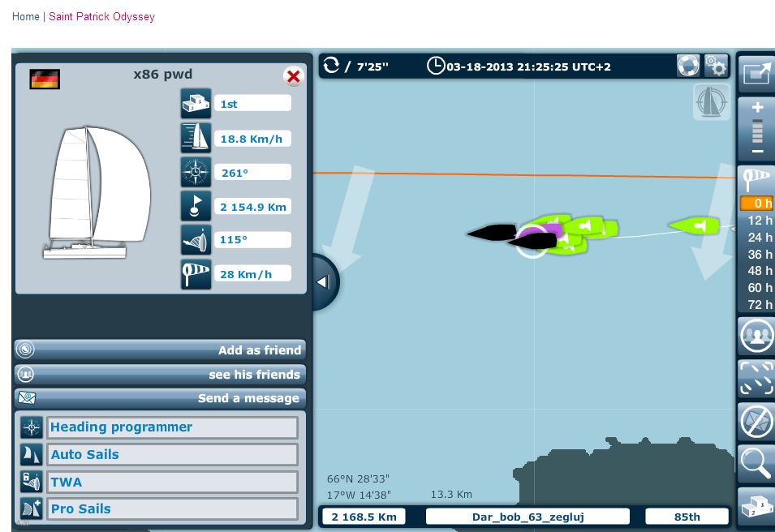The image size is (775, 532).
Task: Click the pop-out fullscreen icon
Action: point(756,72)
